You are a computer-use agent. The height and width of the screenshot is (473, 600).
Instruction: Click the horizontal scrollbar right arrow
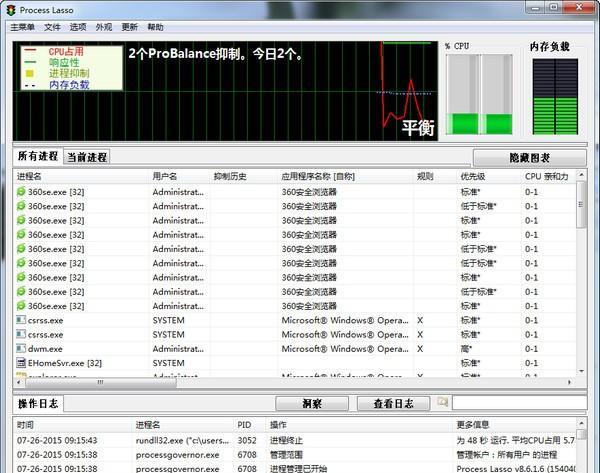pos(569,382)
